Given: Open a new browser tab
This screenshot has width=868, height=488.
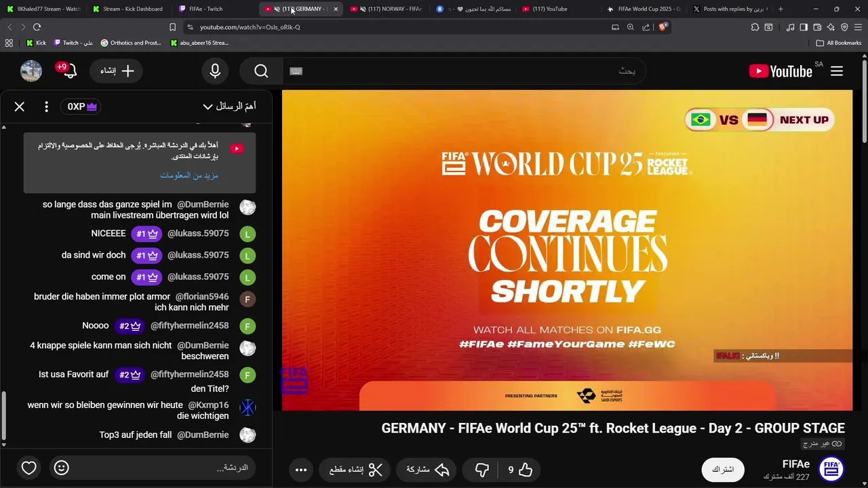Looking at the screenshot, I should click(x=781, y=9).
